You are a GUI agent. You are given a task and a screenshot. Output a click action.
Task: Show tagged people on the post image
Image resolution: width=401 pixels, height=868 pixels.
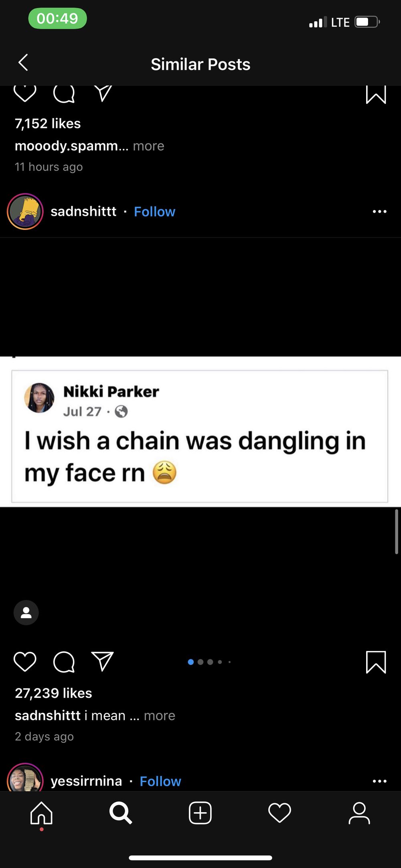click(x=26, y=612)
